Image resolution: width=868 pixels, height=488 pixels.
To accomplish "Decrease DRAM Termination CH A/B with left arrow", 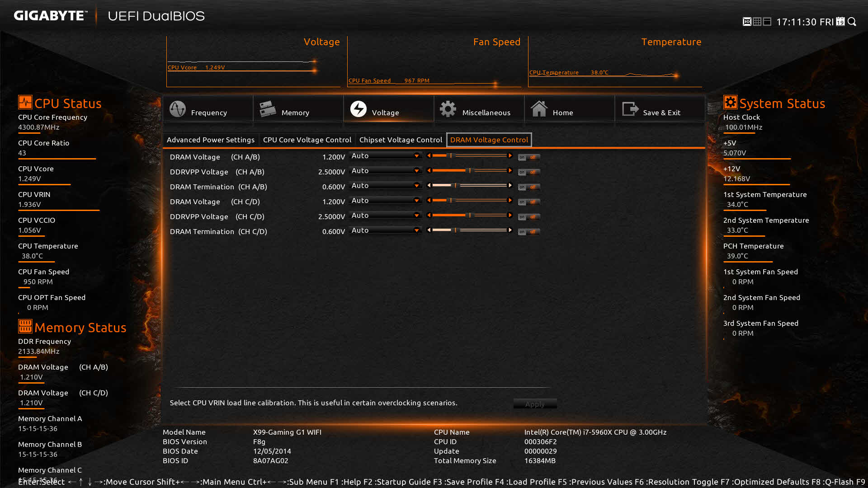I will coord(429,186).
